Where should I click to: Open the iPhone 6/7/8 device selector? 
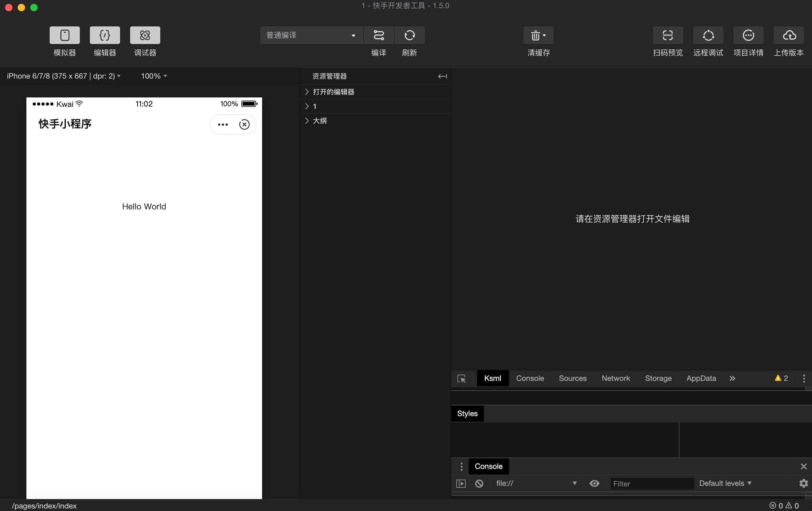[64, 76]
